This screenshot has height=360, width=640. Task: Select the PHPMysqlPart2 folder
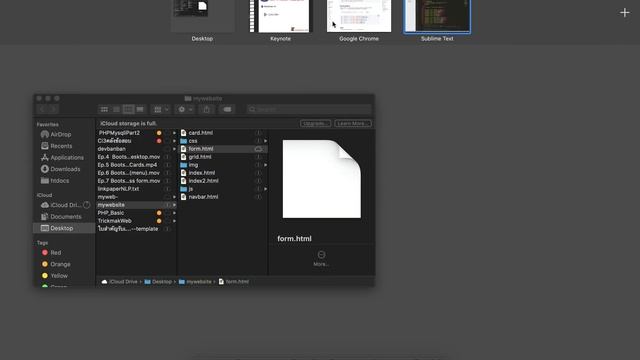(119, 133)
